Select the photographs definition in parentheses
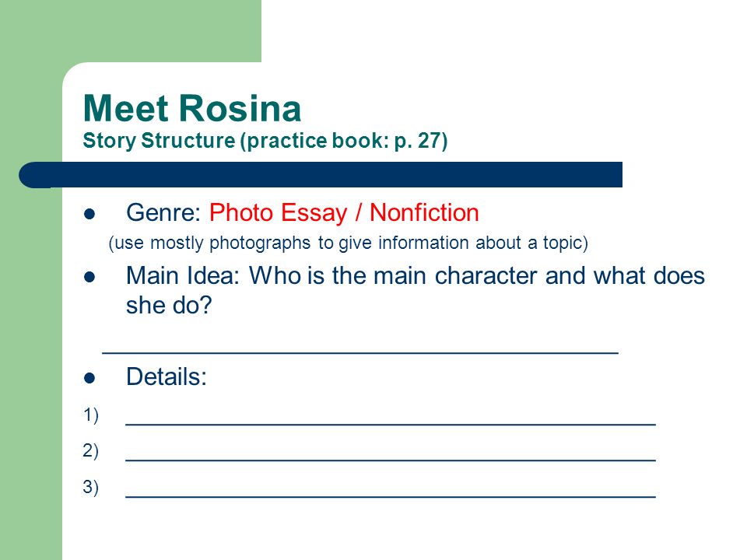747x560 pixels. coord(349,243)
